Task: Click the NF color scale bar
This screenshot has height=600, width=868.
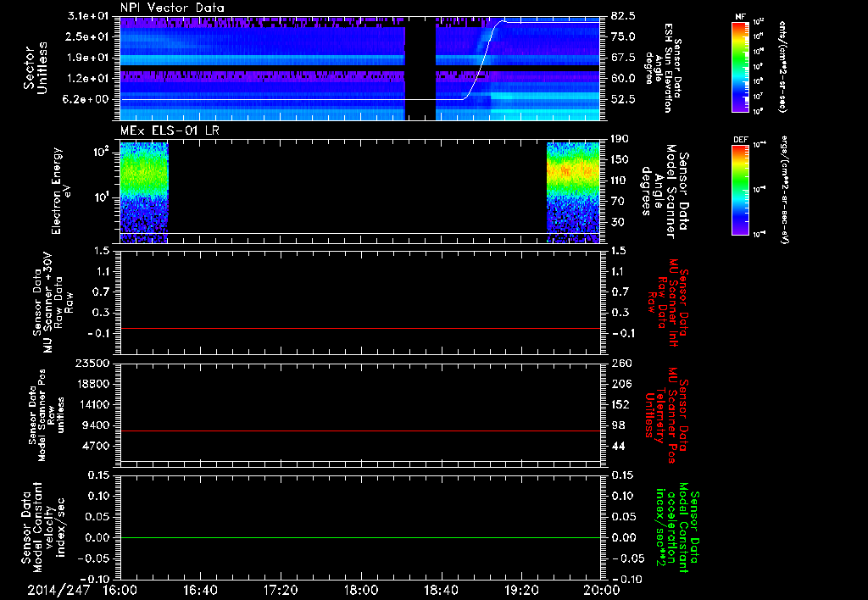Action: click(741, 67)
